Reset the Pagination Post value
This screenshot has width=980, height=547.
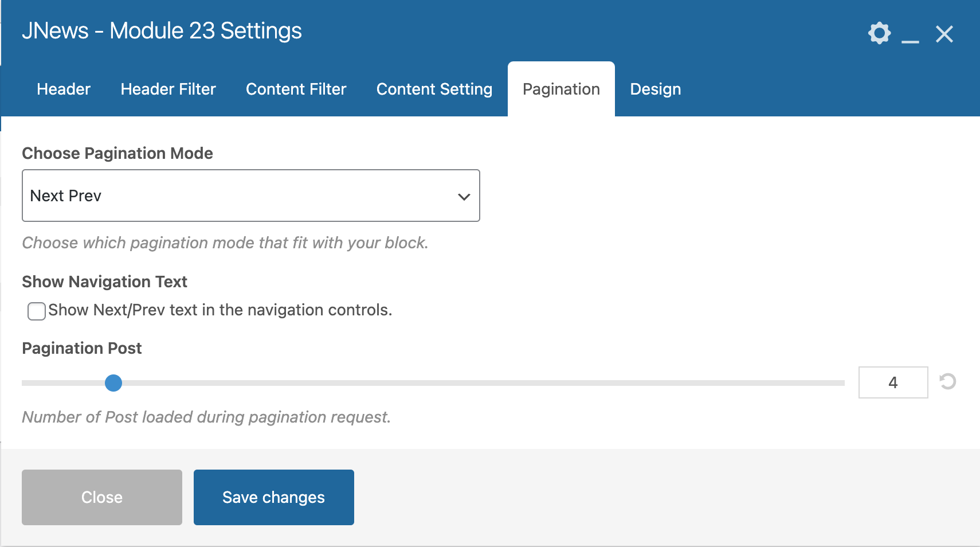pos(948,381)
